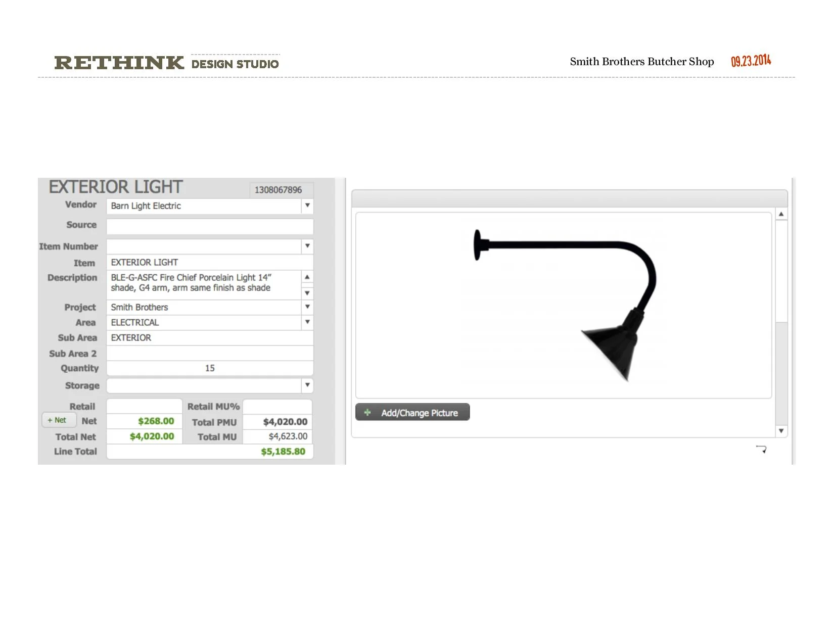The height and width of the screenshot is (644, 834).
Task: Open the Item Number dropdown arrow
Action: [307, 246]
